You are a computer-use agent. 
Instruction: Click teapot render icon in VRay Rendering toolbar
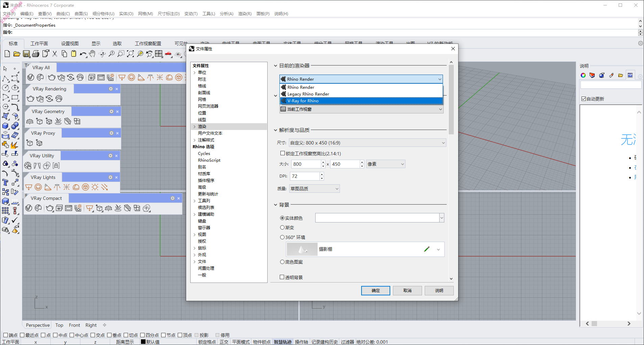pos(30,99)
